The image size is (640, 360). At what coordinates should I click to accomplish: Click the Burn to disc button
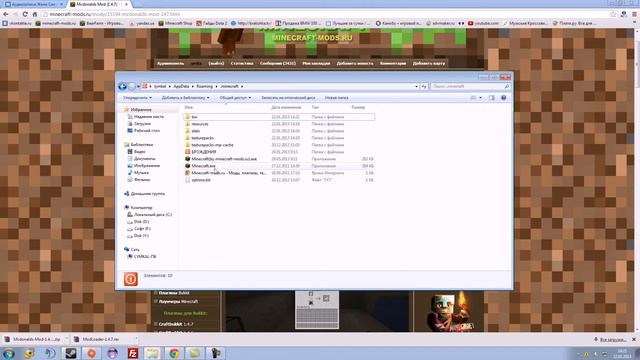(x=288, y=98)
